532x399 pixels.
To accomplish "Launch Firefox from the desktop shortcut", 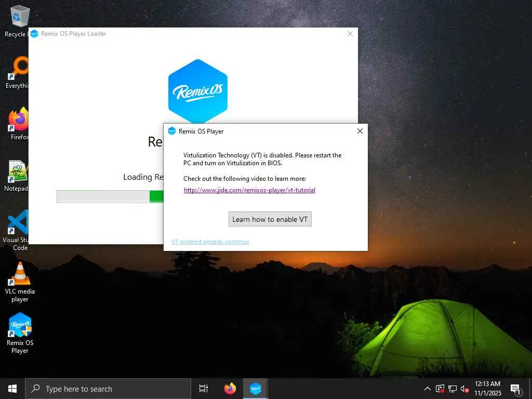I will pos(17,124).
